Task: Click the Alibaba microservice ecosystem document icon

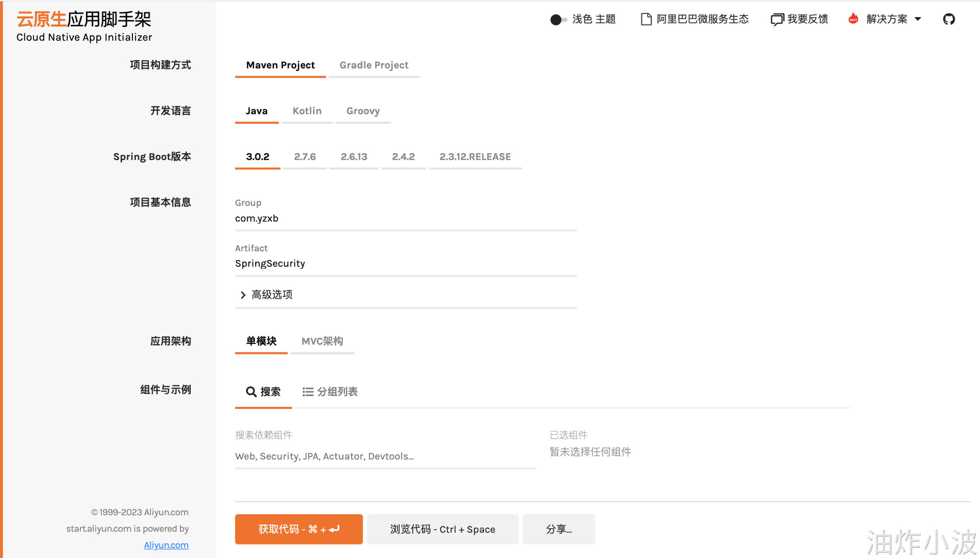Action: [646, 19]
